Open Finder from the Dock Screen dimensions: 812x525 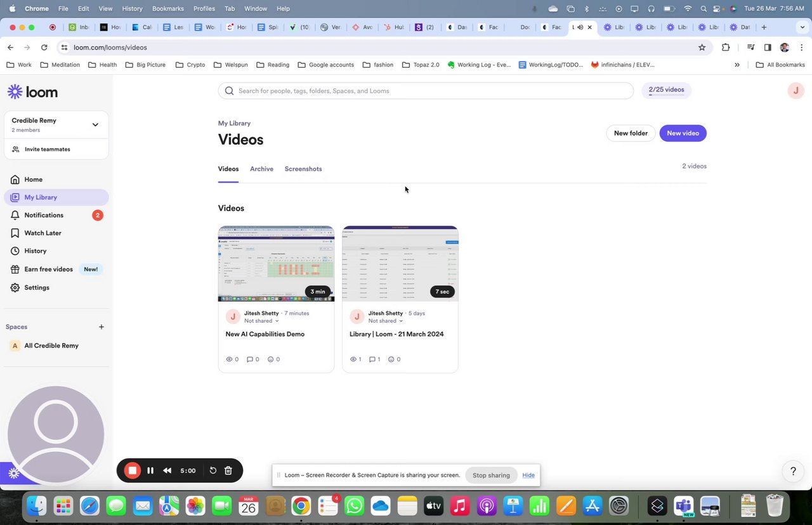click(x=36, y=506)
